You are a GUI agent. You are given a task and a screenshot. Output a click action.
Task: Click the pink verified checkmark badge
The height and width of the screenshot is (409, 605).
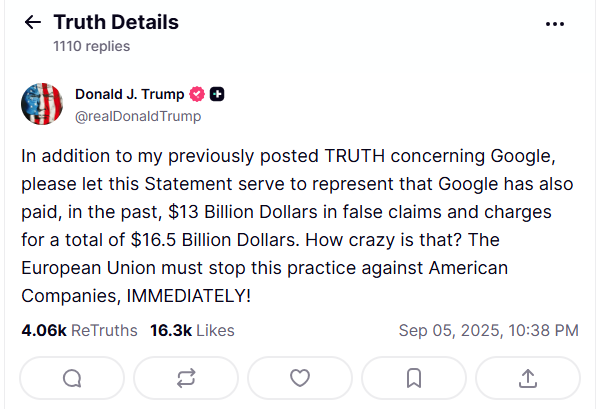pos(197,94)
